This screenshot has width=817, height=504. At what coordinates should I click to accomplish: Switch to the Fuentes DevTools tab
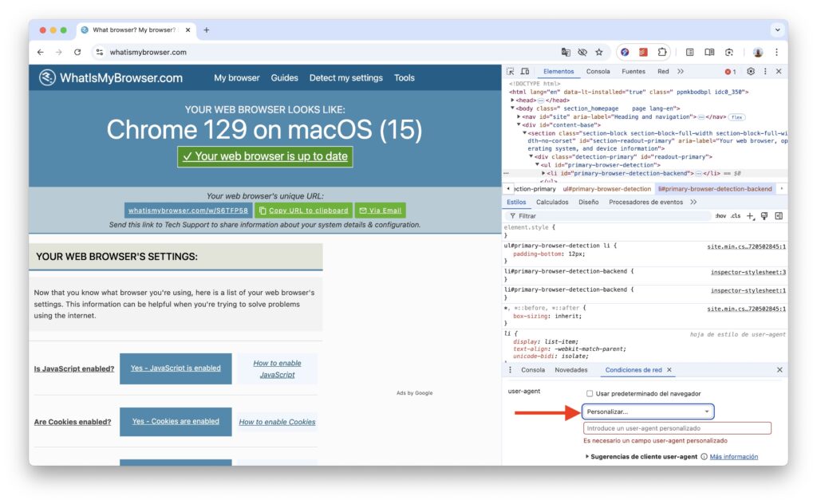pyautogui.click(x=633, y=71)
